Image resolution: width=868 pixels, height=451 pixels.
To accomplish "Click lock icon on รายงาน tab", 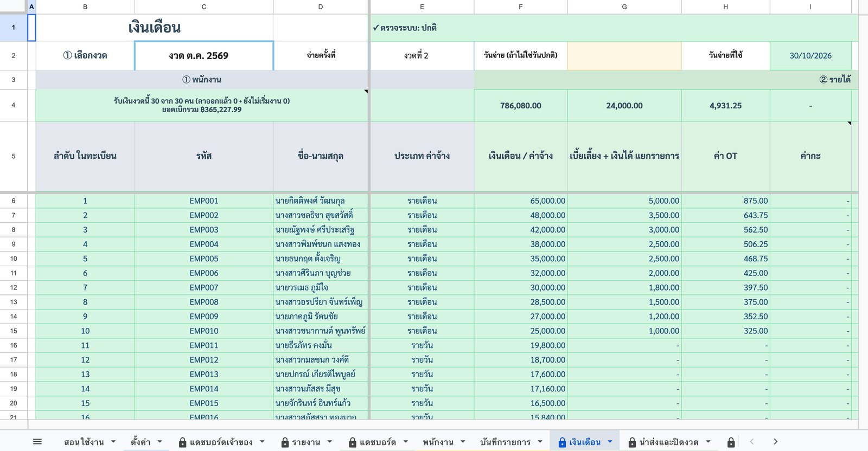I will coord(285,442).
